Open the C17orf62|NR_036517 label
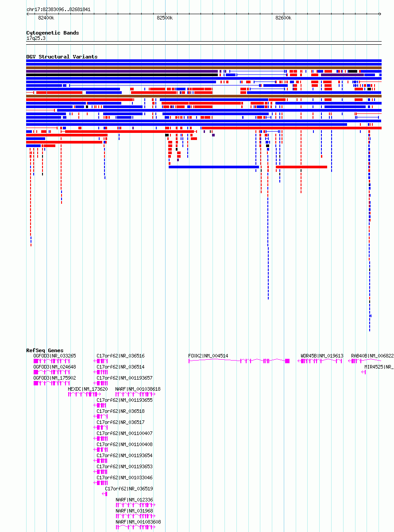Screen dimensions: 394x532 [x=120, y=422]
